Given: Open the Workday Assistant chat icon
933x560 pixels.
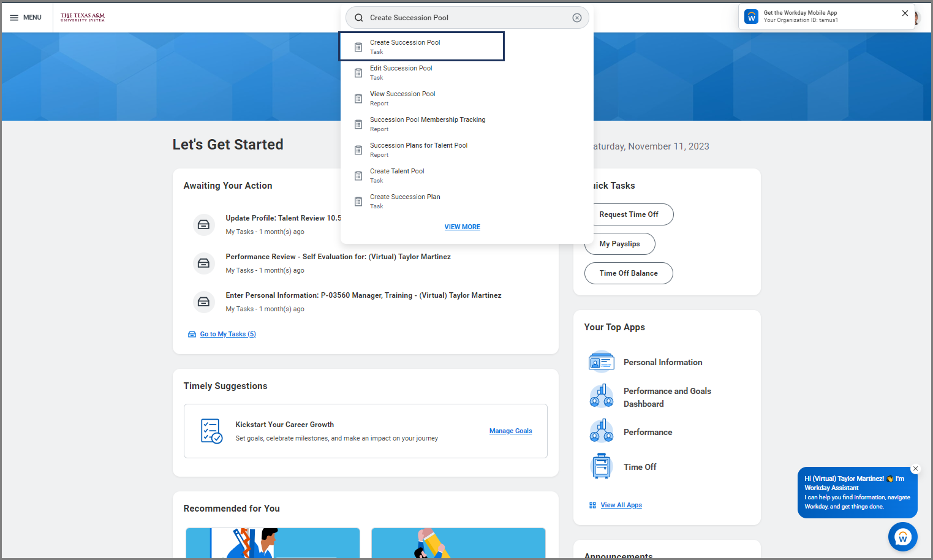Looking at the screenshot, I should tap(902, 537).
